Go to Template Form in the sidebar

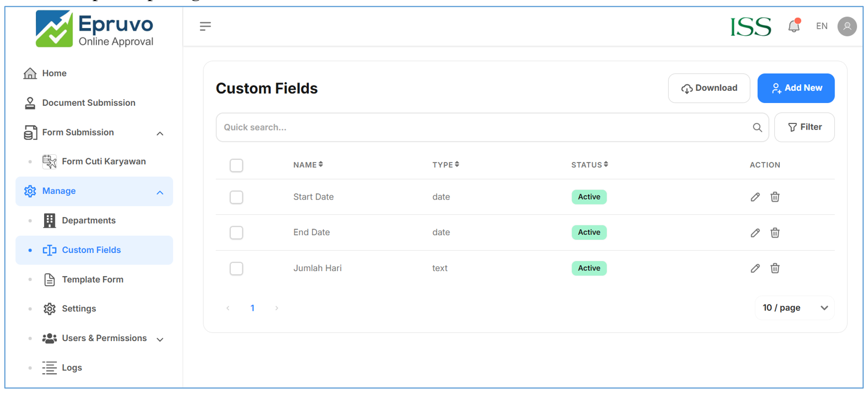93,279
